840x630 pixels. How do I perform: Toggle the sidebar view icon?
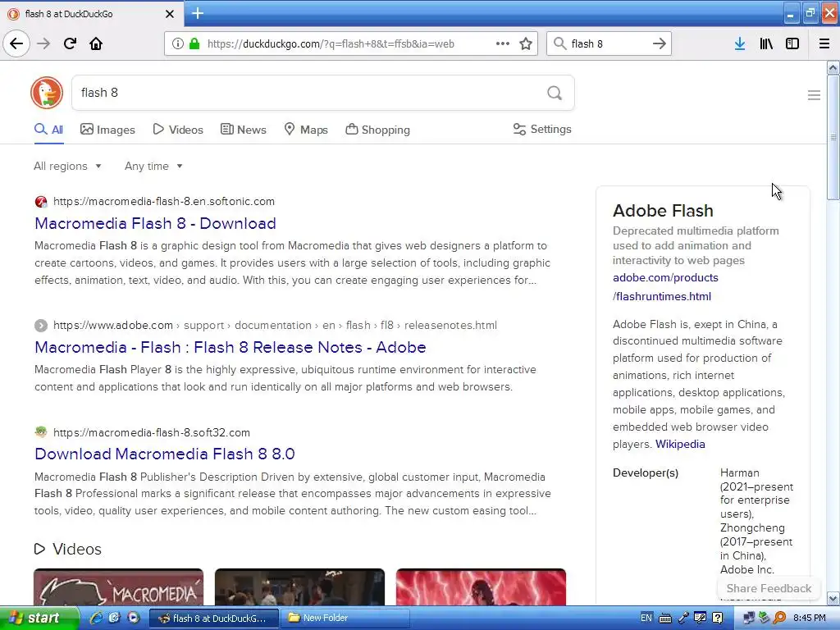click(x=792, y=43)
